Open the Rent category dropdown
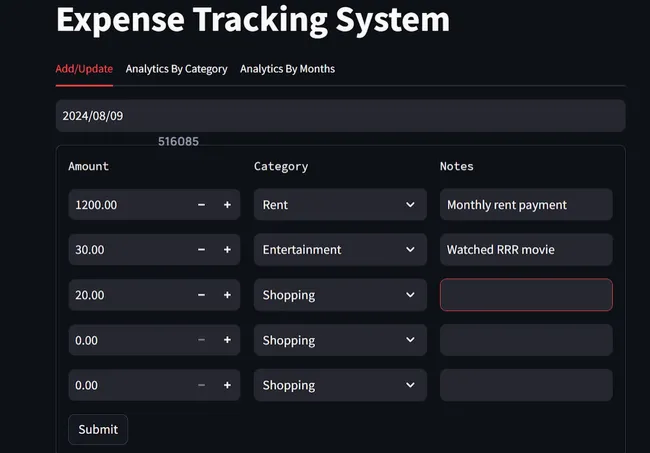The height and width of the screenshot is (453, 650). (340, 205)
